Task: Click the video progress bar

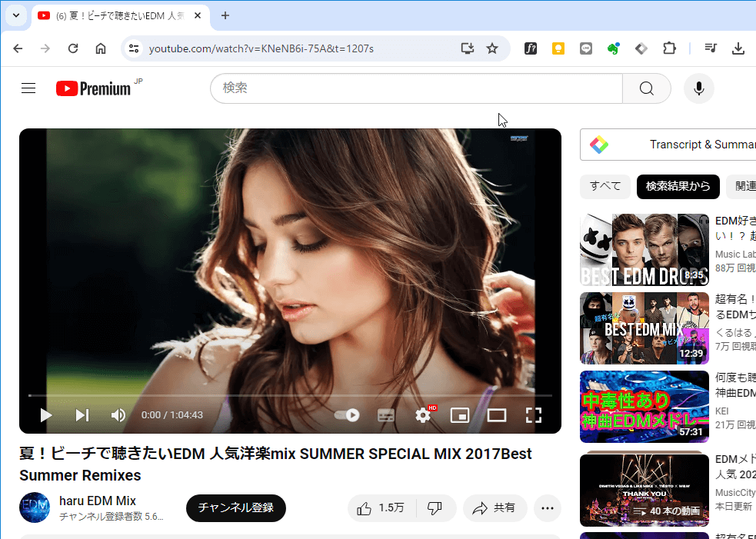Action: [x=290, y=395]
